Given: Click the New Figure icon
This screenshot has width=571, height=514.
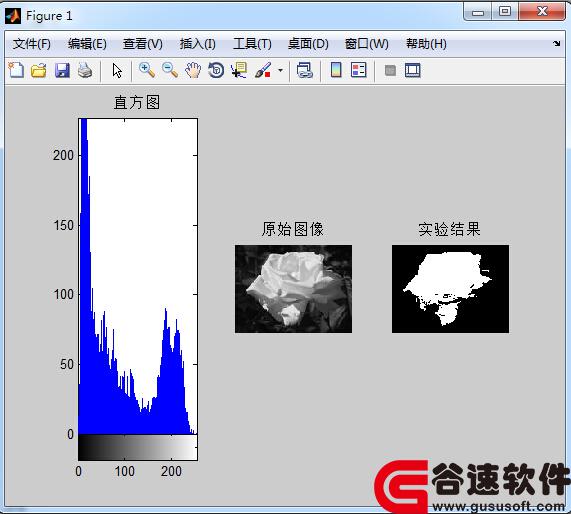Looking at the screenshot, I should tap(16, 70).
